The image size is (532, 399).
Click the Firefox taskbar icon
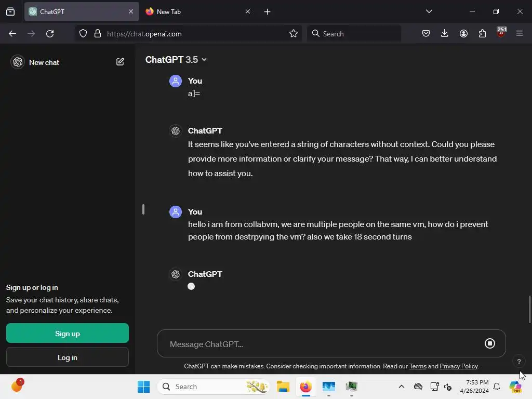click(305, 387)
